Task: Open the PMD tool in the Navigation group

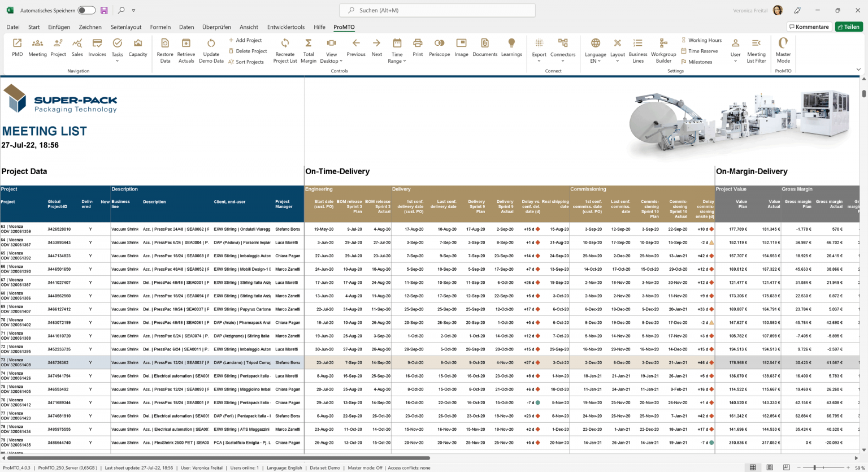Action: [x=17, y=48]
